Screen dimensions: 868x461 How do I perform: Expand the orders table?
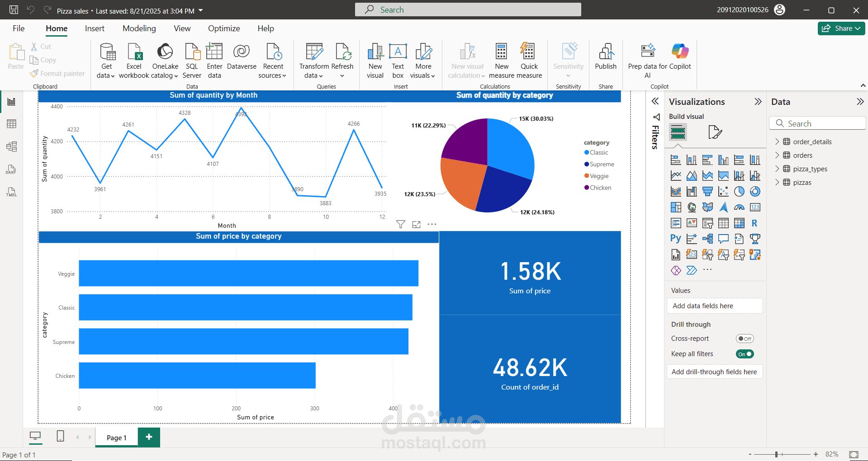[x=777, y=155]
